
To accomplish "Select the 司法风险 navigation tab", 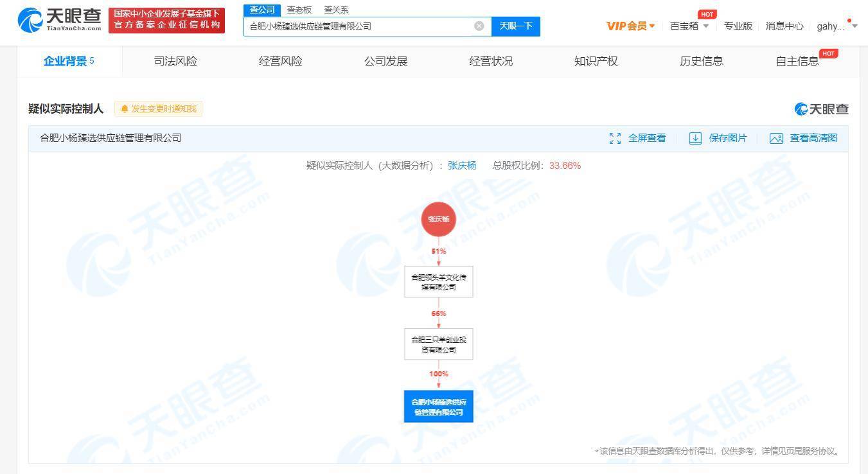I will coord(175,61).
